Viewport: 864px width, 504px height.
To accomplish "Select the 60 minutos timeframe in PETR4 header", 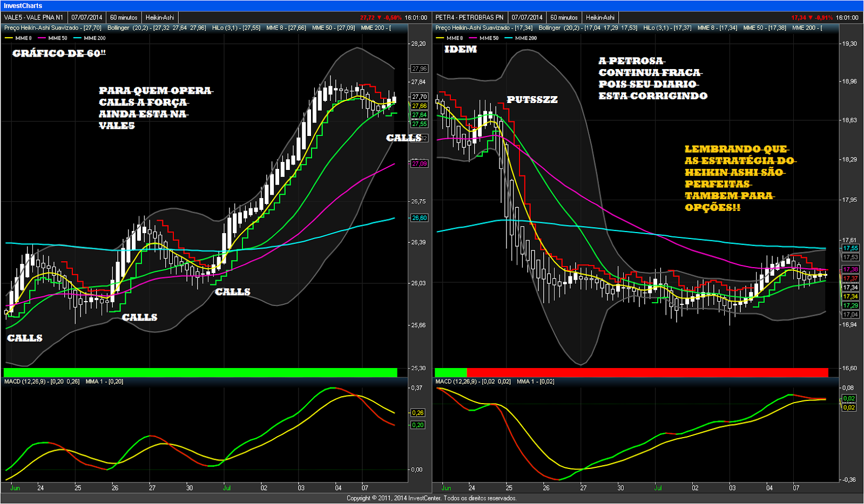I will (x=564, y=17).
